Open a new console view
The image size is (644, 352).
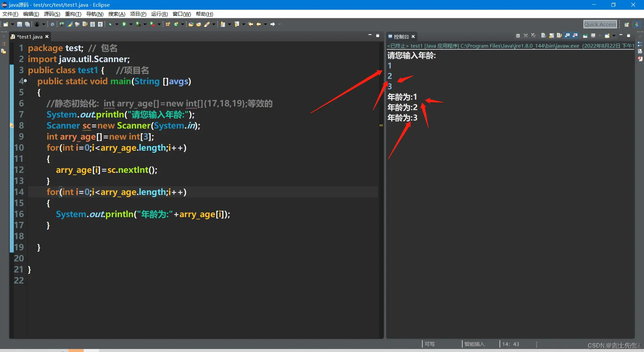(607, 36)
